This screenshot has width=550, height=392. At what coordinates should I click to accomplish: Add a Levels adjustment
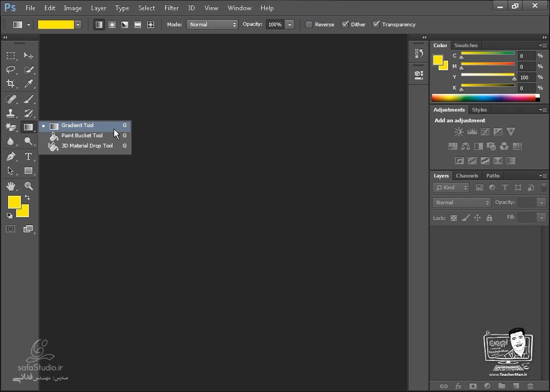click(x=472, y=131)
